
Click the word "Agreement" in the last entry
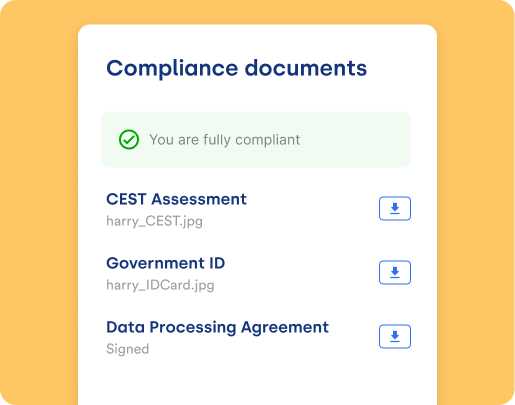click(285, 328)
